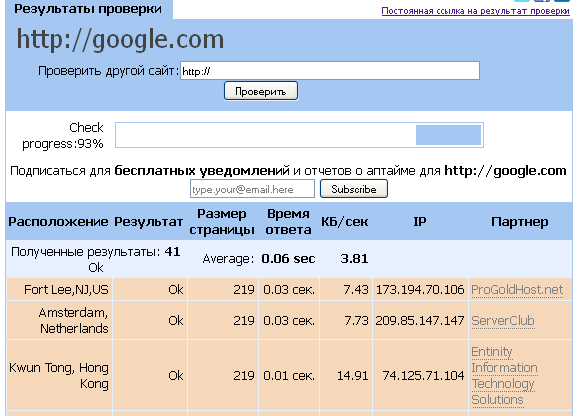579x416 pixels.
Task: Select the Партнер column header
Action: [x=520, y=222]
